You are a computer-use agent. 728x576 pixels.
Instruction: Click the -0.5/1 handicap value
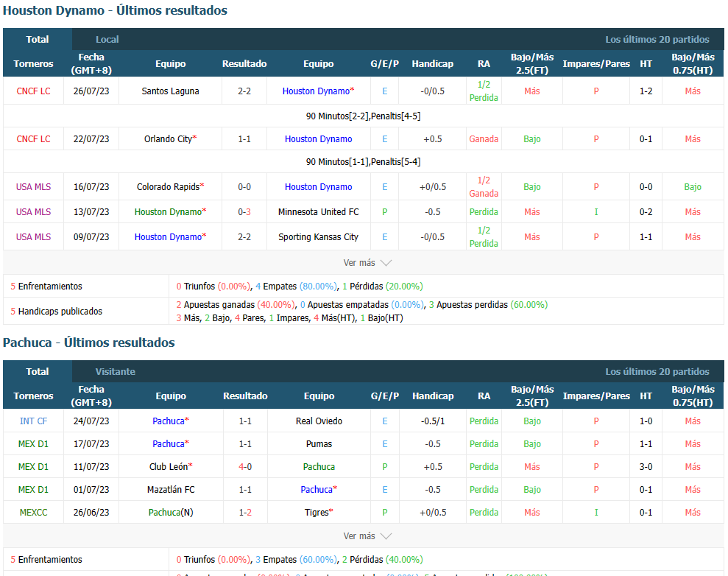pos(433,421)
